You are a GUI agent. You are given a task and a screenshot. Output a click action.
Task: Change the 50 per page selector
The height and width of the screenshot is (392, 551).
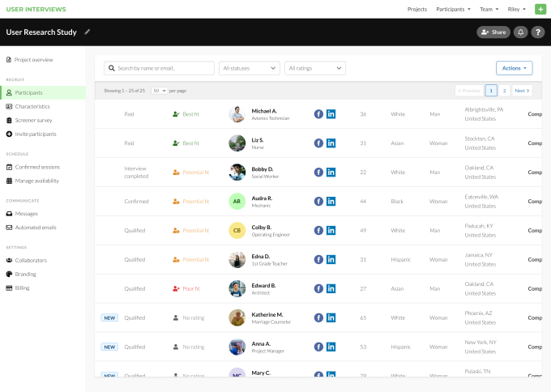tap(159, 91)
